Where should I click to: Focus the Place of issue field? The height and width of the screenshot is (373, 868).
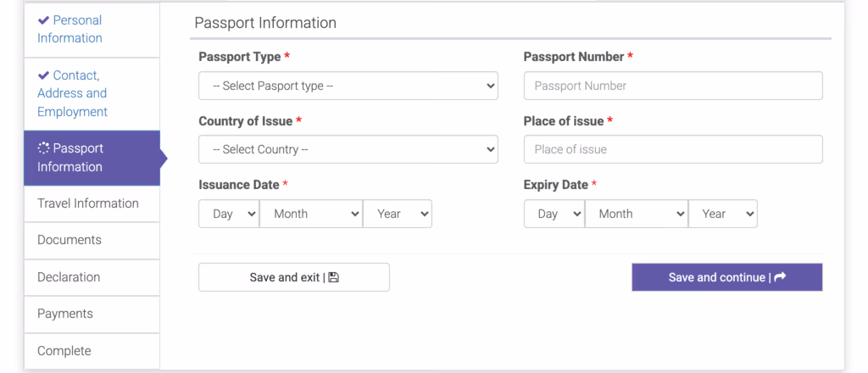pos(673,149)
